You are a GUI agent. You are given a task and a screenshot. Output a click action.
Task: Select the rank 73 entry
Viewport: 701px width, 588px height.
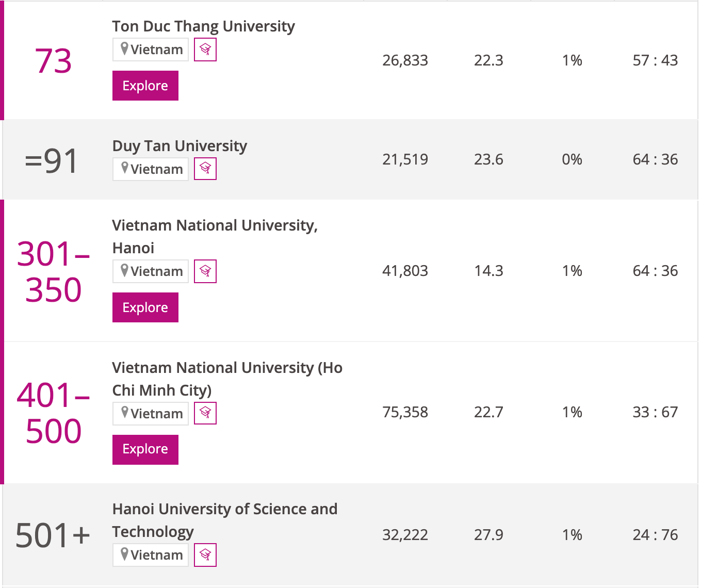53,61
